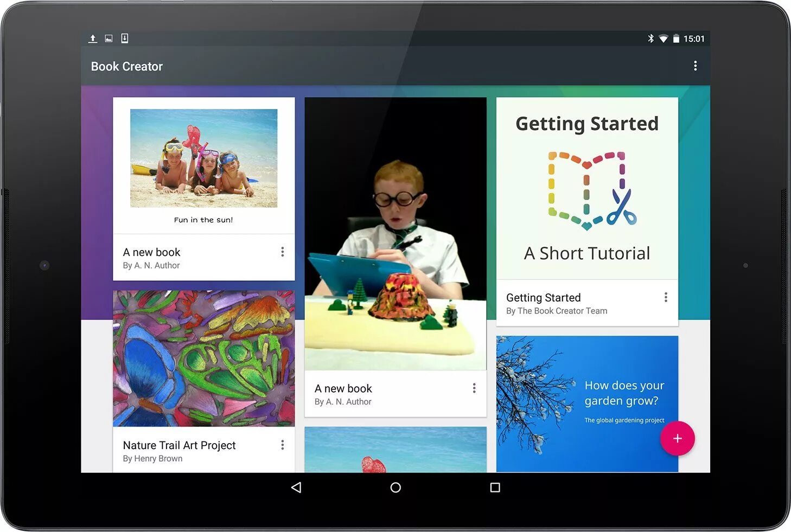The image size is (791, 532).
Task: Open the Book Creator overflow menu
Action: pos(695,66)
